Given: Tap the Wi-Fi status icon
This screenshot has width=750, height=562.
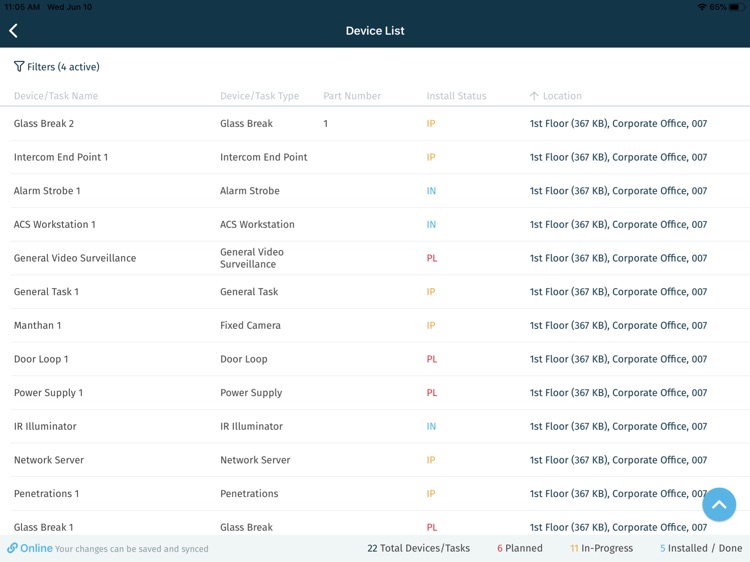Looking at the screenshot, I should [x=702, y=7].
